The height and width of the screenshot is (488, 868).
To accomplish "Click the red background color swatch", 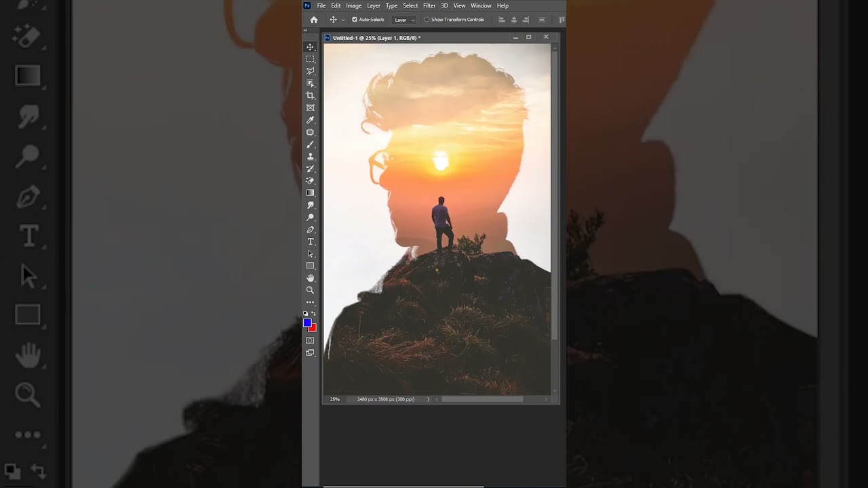I will [x=313, y=329].
